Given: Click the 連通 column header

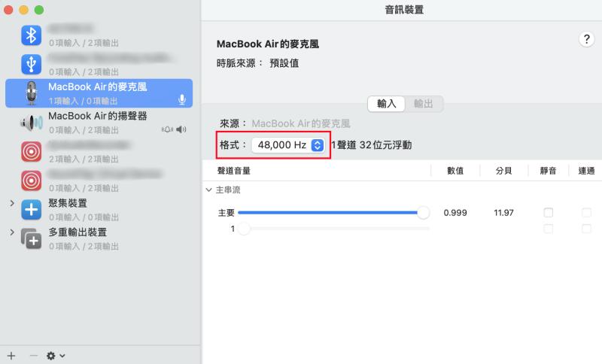Looking at the screenshot, I should click(586, 171).
